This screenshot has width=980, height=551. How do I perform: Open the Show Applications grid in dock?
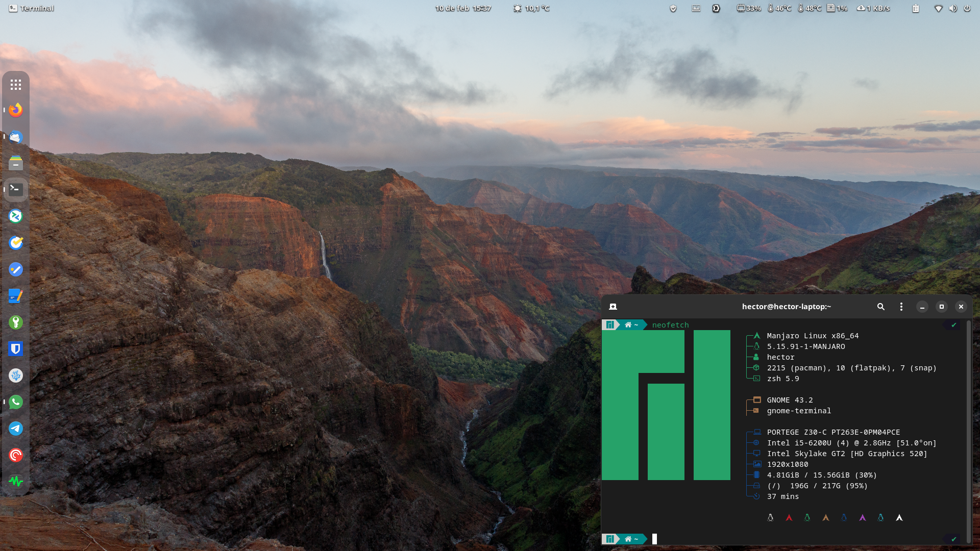(x=16, y=85)
